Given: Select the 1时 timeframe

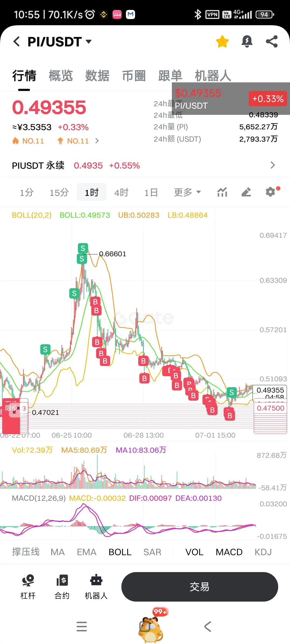Looking at the screenshot, I should tap(92, 192).
